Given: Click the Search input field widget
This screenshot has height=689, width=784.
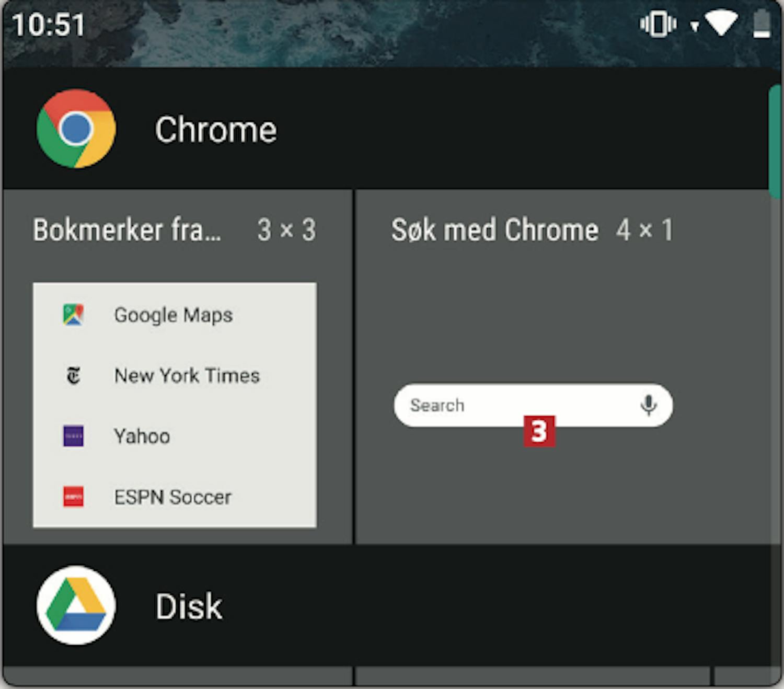Looking at the screenshot, I should tap(533, 405).
